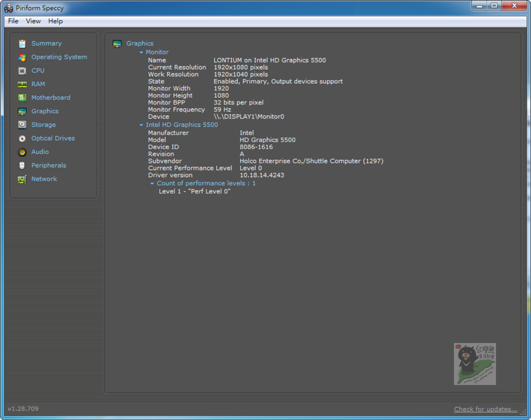
Task: Close the Speccy window
Action: pyautogui.click(x=515, y=6)
